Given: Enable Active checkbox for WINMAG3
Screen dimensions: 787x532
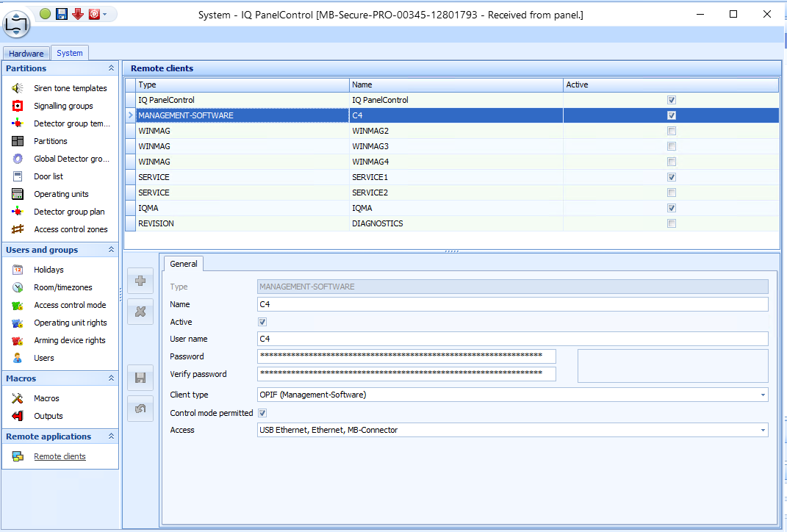Looking at the screenshot, I should (672, 146).
